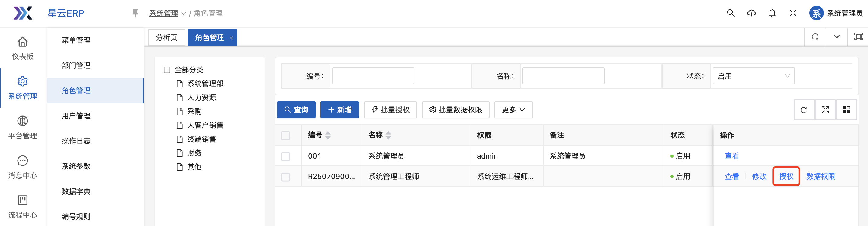Screen dimensions: 868x226
Task: Click 授权 link for 系统管理工程师
Action: tap(786, 176)
